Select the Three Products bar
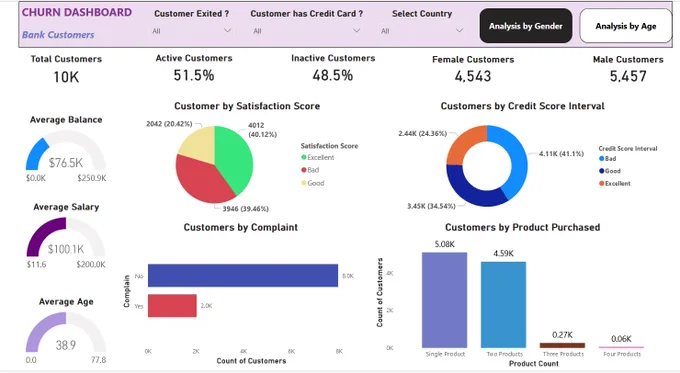 [562, 345]
